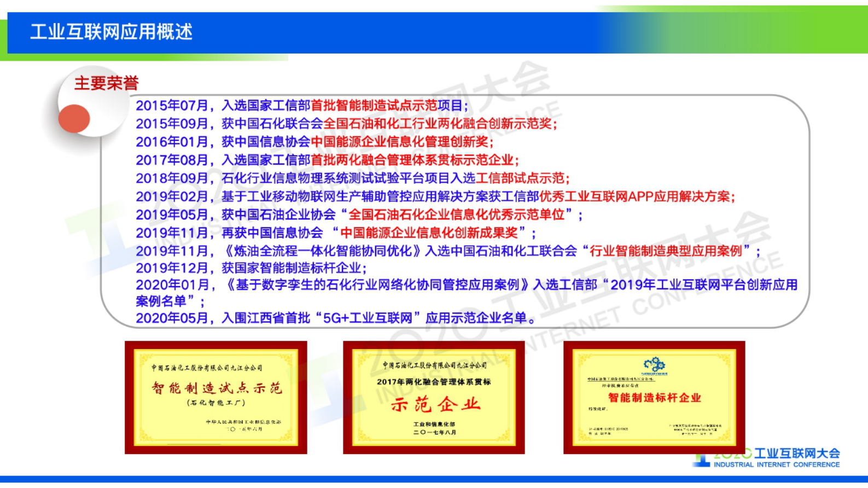This screenshot has height=488, width=868.
Task: Click the 2017年08月 两化融合管理体系贯标示范企业 line
Action: [327, 160]
